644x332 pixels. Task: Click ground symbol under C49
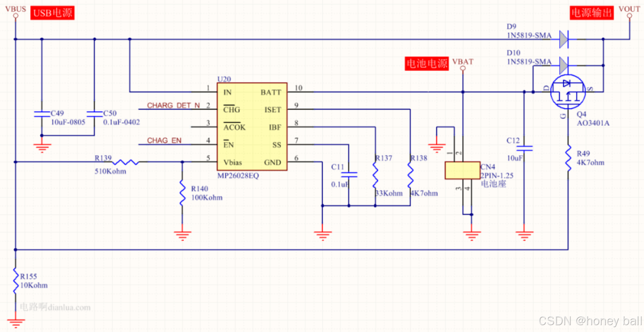tap(42, 148)
